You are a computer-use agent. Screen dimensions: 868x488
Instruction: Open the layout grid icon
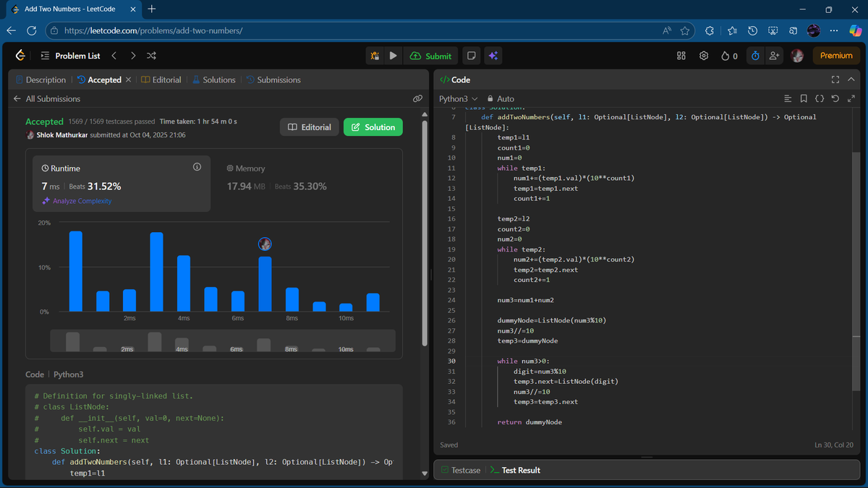(681, 56)
